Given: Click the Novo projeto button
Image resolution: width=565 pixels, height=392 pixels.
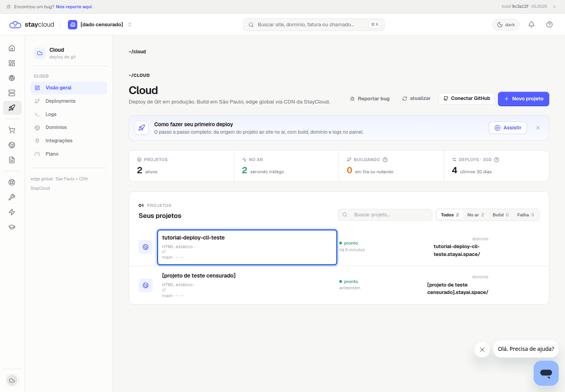Looking at the screenshot, I should pos(523,99).
